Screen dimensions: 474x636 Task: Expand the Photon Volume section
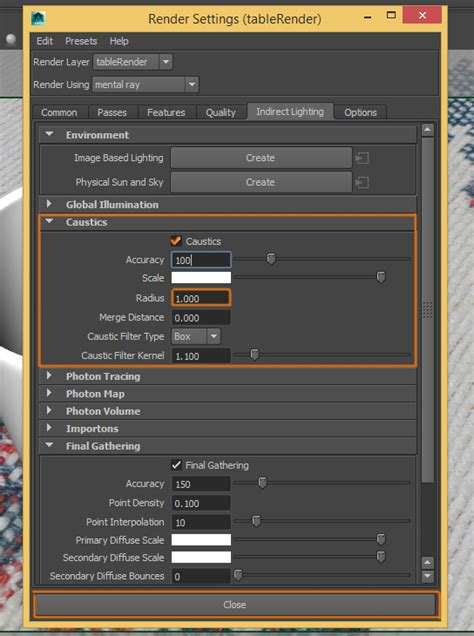point(49,410)
